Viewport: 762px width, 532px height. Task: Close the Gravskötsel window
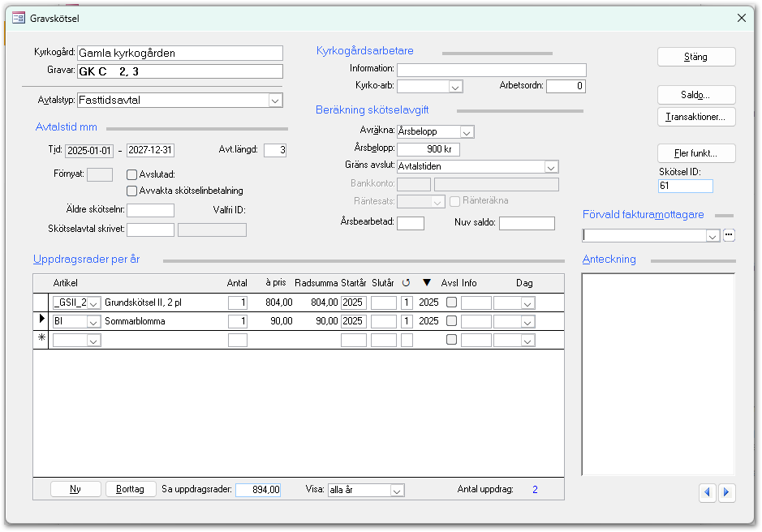741,19
